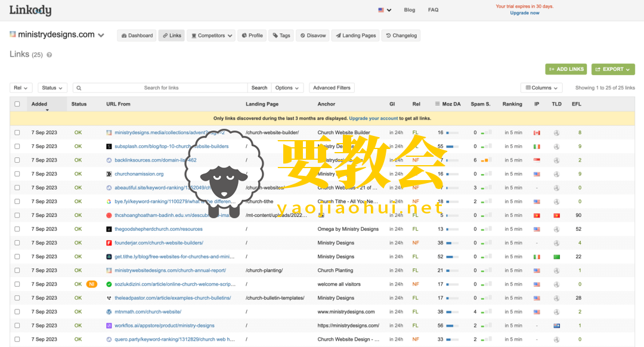Open the EXPORT dropdown

pos(613,69)
